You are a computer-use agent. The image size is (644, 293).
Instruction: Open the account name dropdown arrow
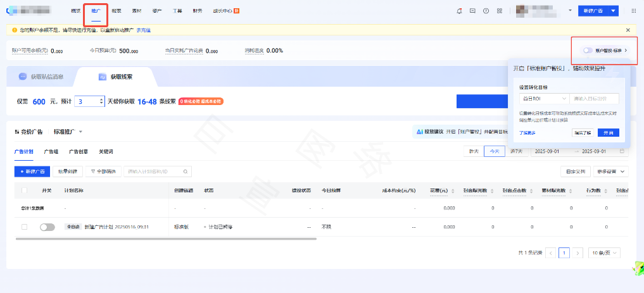coord(570,11)
